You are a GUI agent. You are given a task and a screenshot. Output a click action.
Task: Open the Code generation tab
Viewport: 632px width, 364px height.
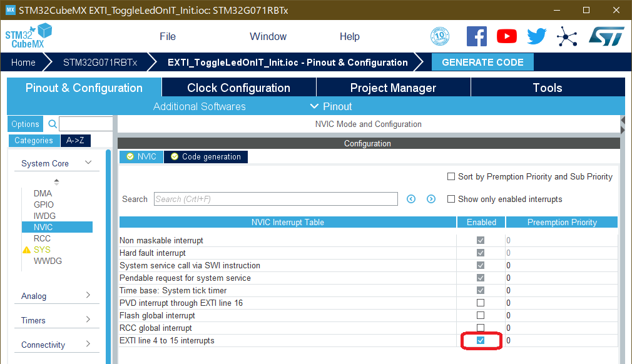(x=206, y=156)
